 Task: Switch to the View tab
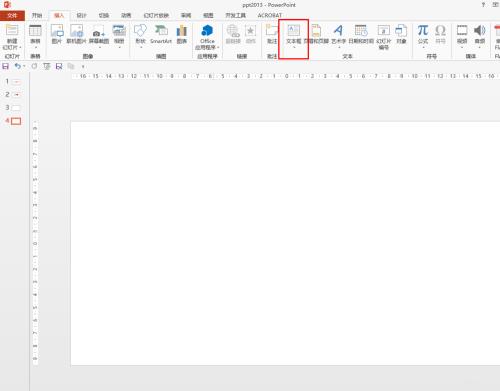point(208,15)
